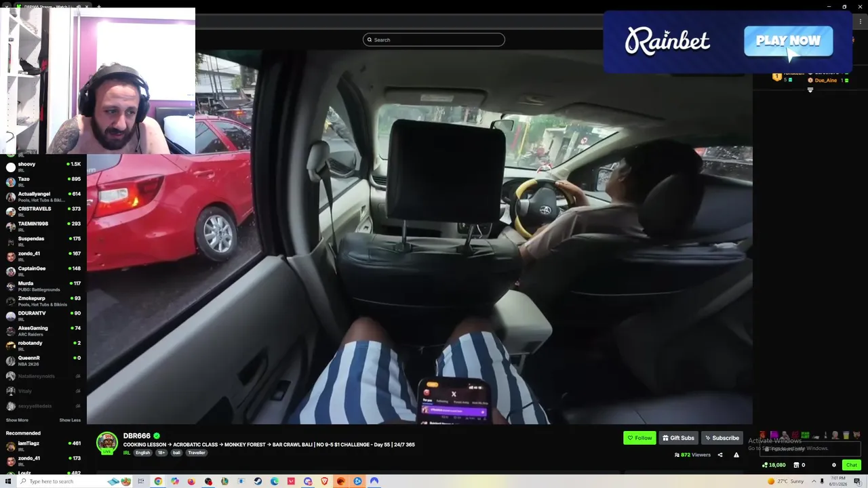Click the bali tag

pos(176,453)
